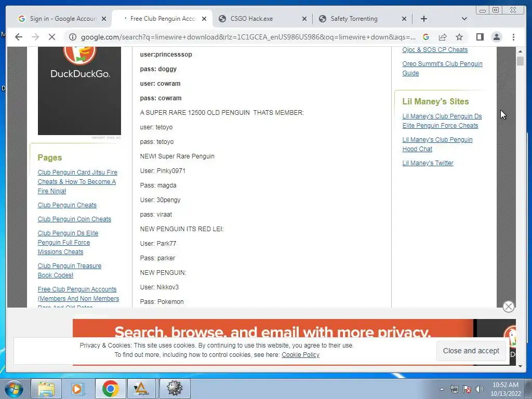Open Club Penguin Coin Cheats link
The image size is (532, 399).
[74, 219]
